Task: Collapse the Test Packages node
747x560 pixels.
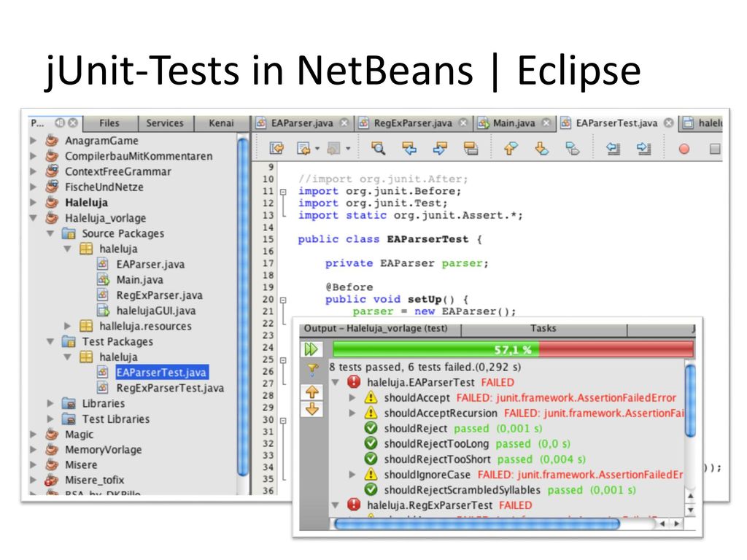Action: (50, 341)
